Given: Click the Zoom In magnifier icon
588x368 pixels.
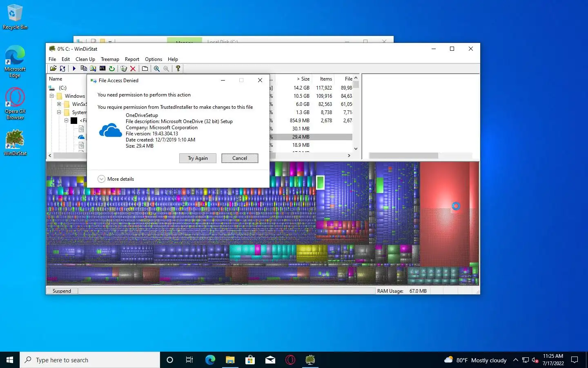Looking at the screenshot, I should (157, 69).
